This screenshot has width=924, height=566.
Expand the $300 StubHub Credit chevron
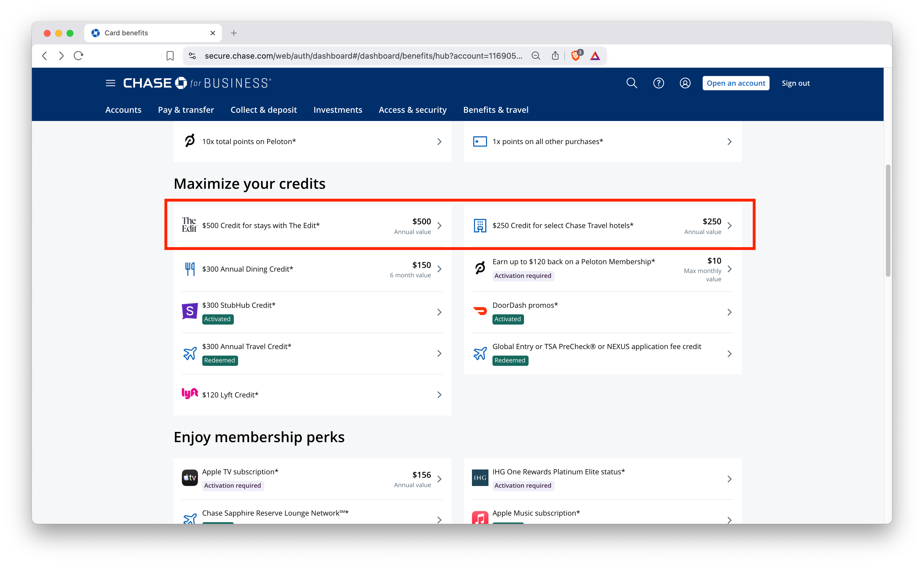440,312
